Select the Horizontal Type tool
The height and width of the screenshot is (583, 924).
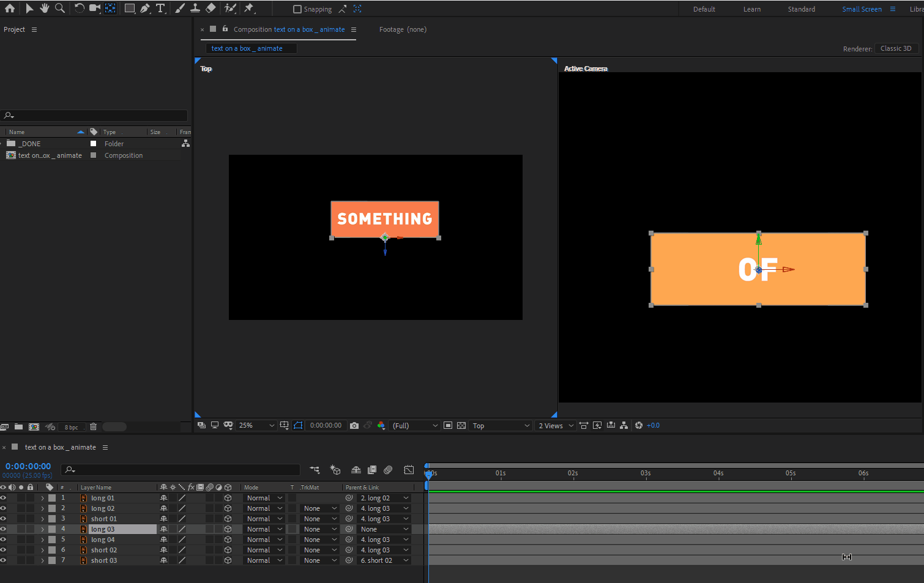160,9
